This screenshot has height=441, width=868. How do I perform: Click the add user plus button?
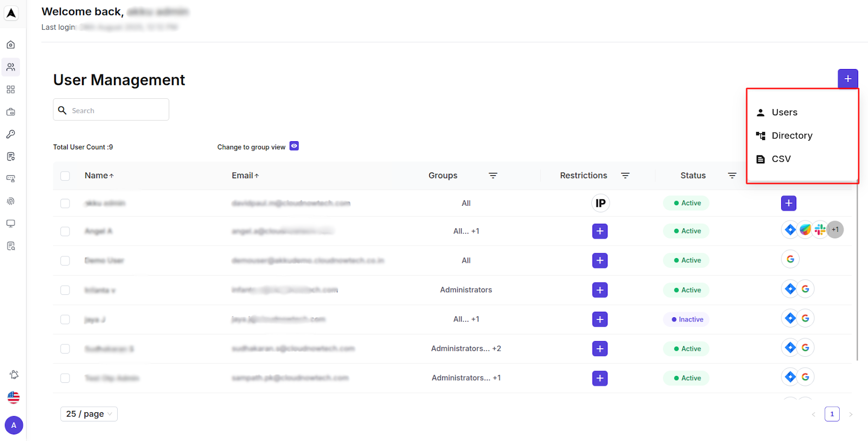[848, 79]
